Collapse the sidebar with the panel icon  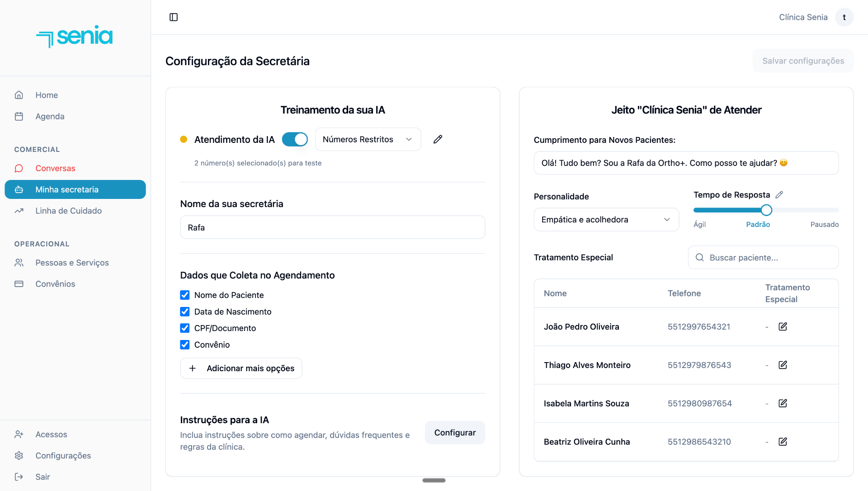tap(174, 17)
